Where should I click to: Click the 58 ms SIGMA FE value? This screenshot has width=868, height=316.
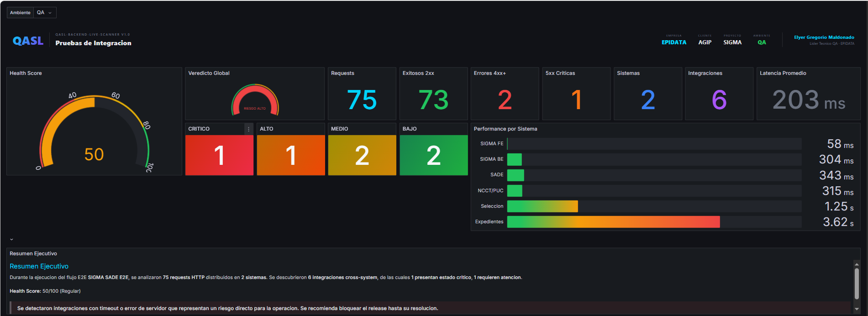click(840, 144)
